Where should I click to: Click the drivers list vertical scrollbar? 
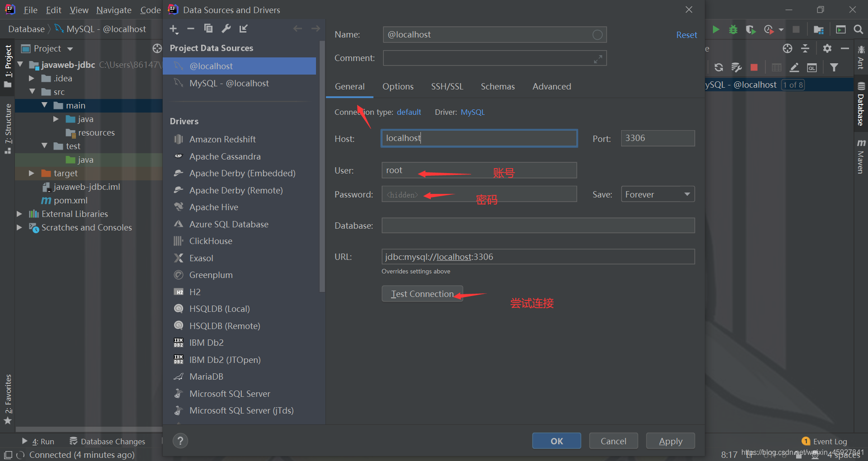322,167
